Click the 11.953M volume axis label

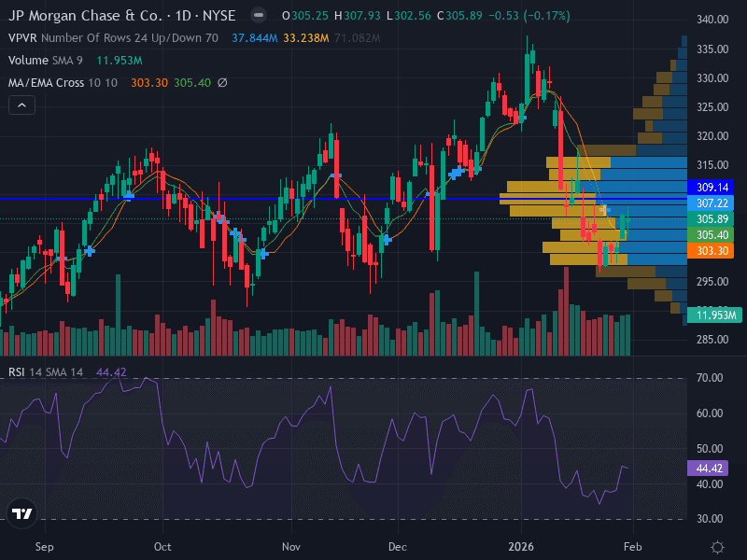714,315
